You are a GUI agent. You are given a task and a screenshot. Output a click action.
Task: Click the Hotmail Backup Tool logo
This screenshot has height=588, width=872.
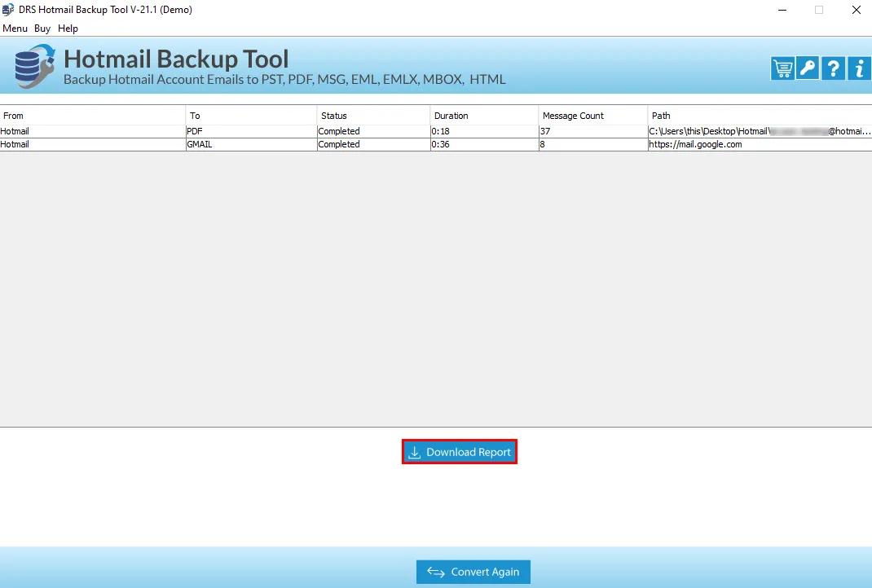[34, 66]
